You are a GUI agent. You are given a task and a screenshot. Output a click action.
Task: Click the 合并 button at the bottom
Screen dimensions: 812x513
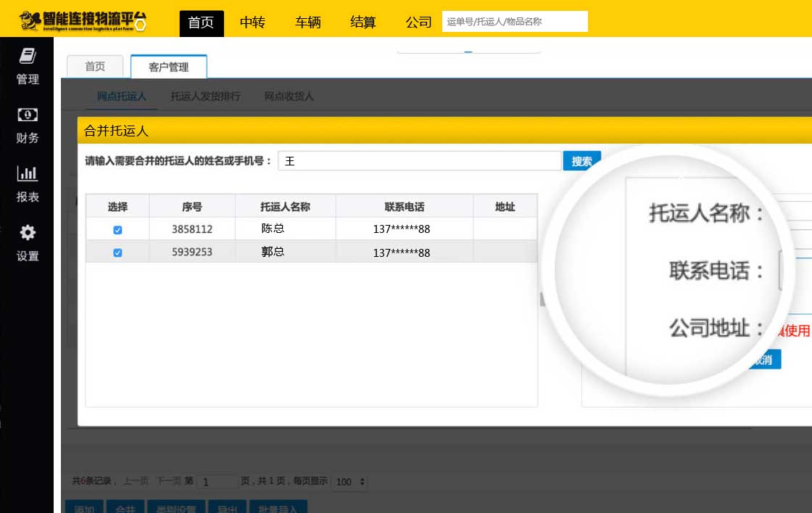(125, 507)
